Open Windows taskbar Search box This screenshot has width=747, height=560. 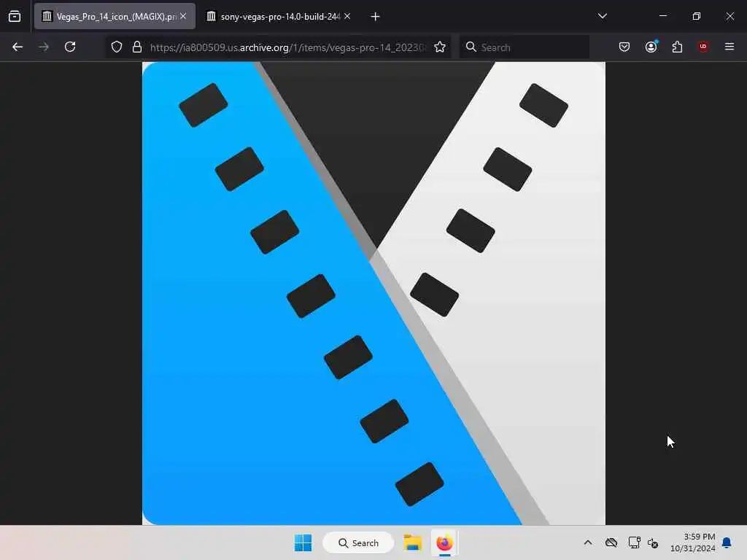pyautogui.click(x=358, y=542)
